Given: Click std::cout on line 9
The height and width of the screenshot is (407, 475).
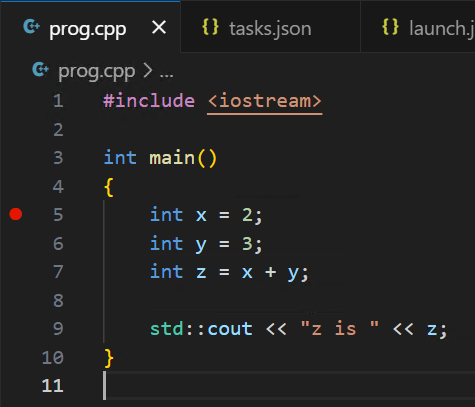Looking at the screenshot, I should [x=201, y=329].
